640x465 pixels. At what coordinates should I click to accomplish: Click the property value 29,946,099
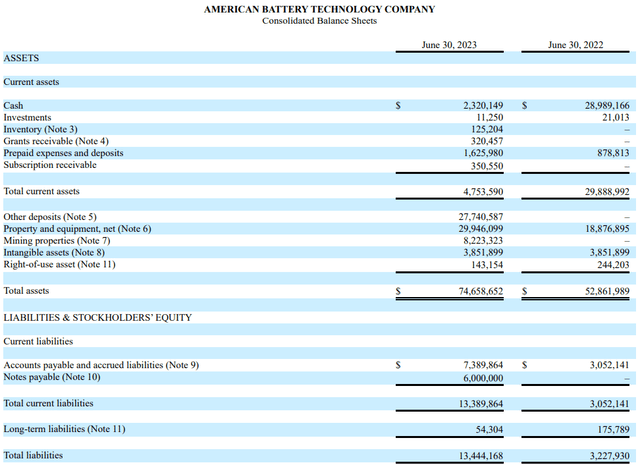[481, 229]
